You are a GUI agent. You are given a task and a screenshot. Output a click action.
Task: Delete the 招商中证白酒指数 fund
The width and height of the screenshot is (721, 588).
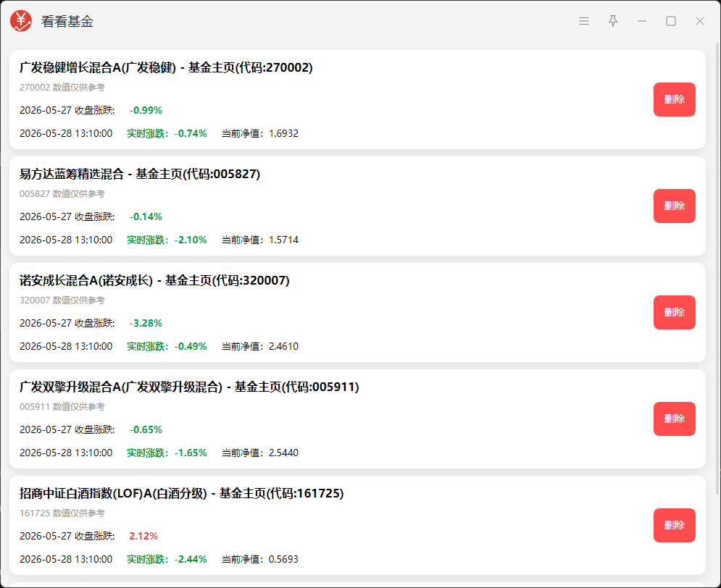[x=674, y=526]
